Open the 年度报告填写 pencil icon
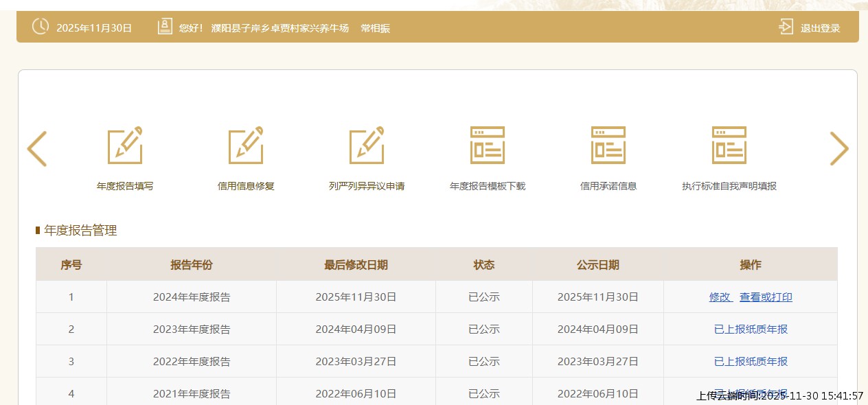Screen dimensions: 868x405 tap(125, 146)
